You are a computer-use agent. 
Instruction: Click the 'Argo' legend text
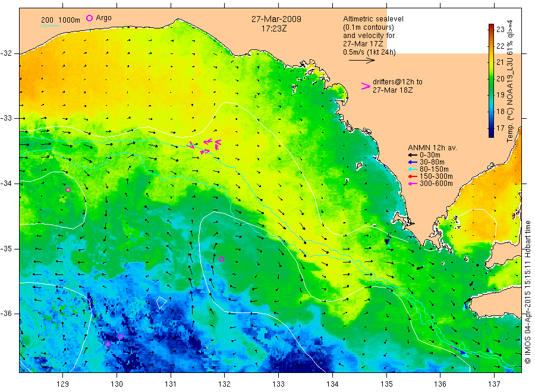[x=103, y=18]
